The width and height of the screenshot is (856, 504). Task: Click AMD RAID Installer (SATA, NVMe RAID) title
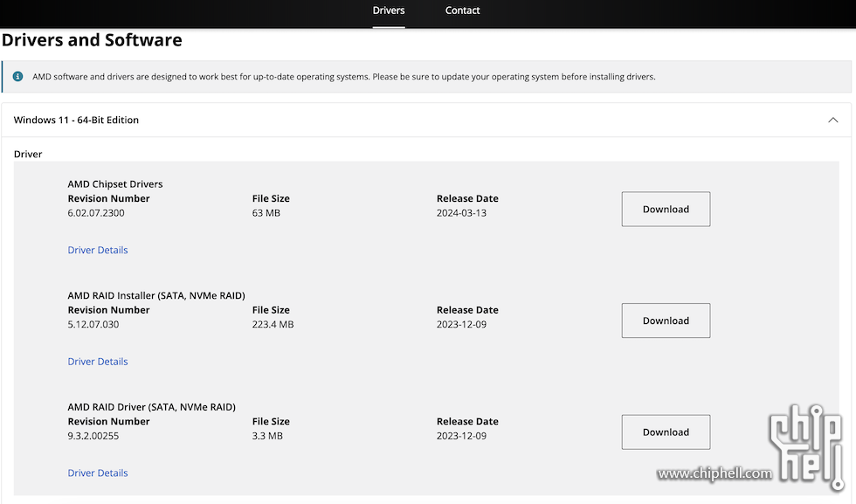tap(156, 295)
